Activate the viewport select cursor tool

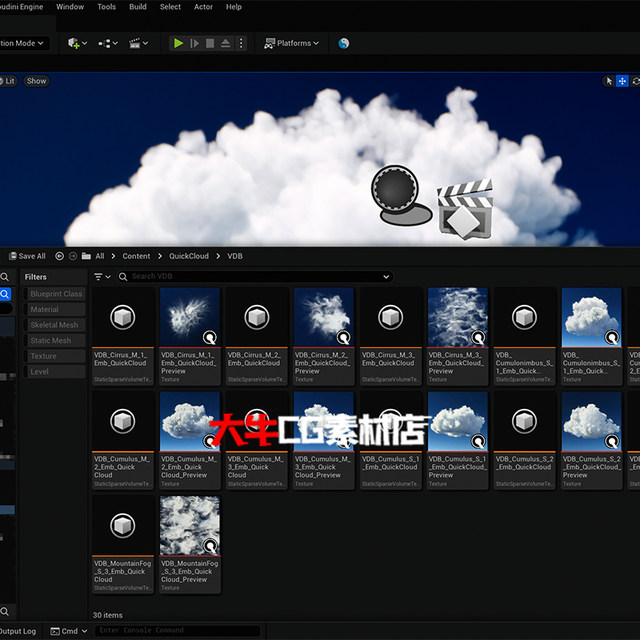point(609,81)
